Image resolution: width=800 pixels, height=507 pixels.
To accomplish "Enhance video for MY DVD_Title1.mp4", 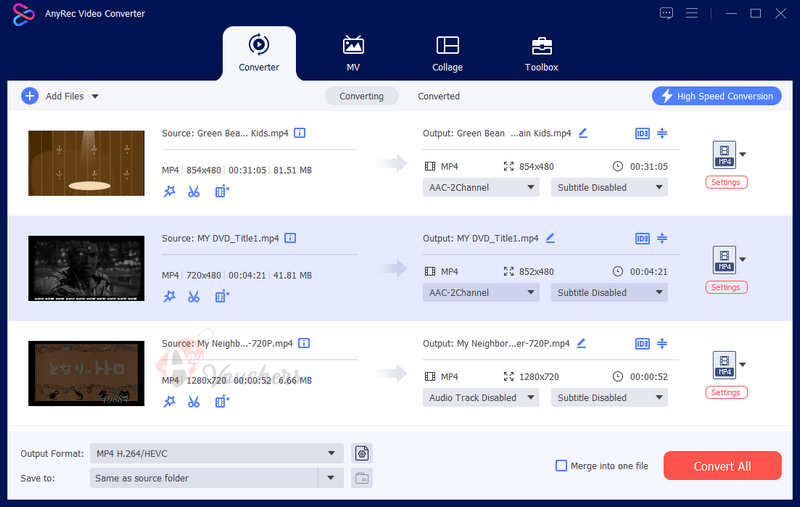I will (222, 297).
